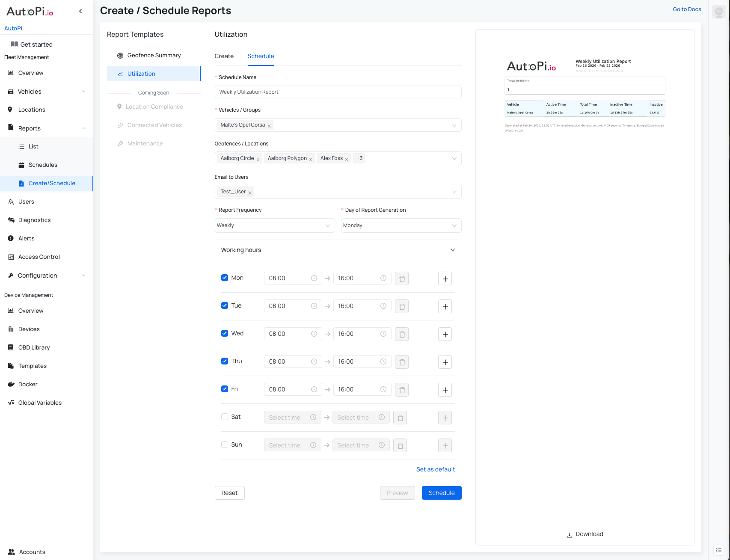This screenshot has height=560, width=730.
Task: Remove Test_User from email recipients
Action: pos(250,193)
